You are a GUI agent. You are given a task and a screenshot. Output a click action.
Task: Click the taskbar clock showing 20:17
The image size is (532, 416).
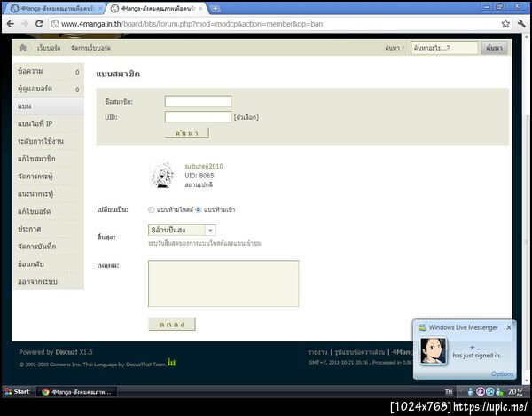[x=515, y=392]
